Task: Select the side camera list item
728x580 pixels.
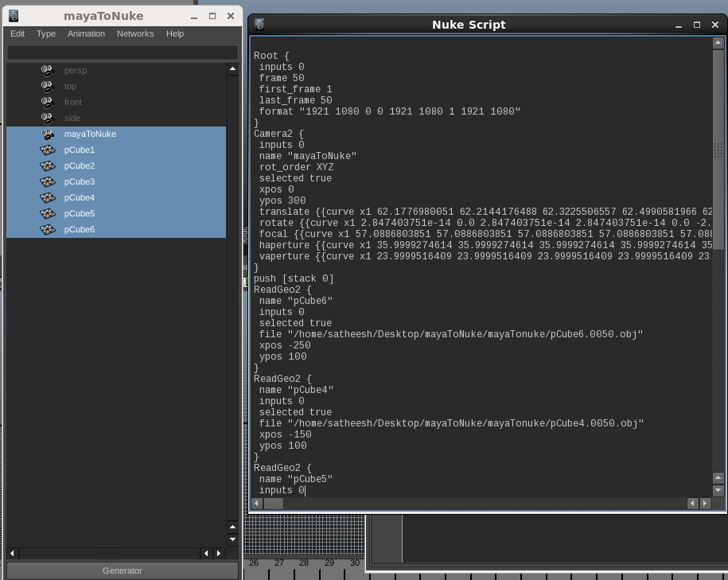Action: click(x=116, y=118)
